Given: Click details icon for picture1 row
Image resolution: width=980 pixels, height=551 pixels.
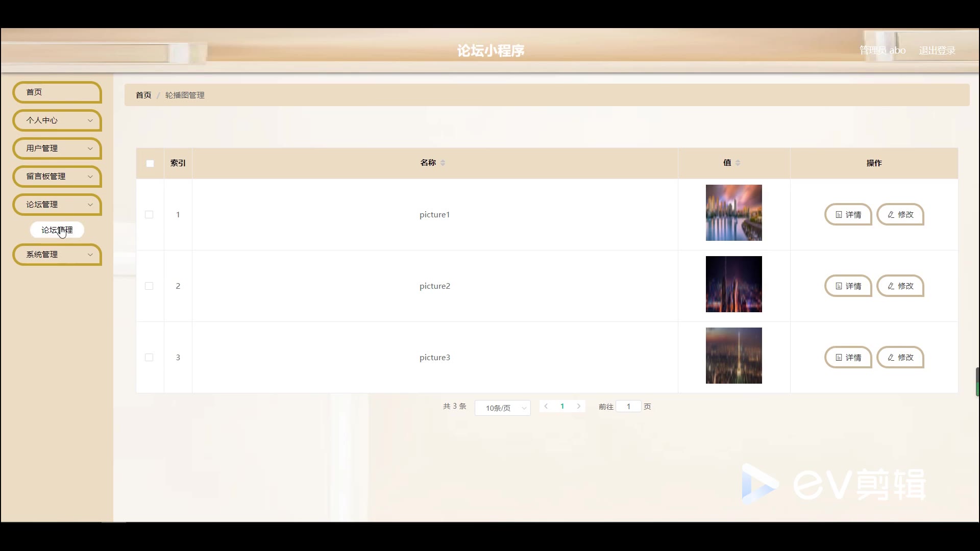Looking at the screenshot, I should point(839,215).
